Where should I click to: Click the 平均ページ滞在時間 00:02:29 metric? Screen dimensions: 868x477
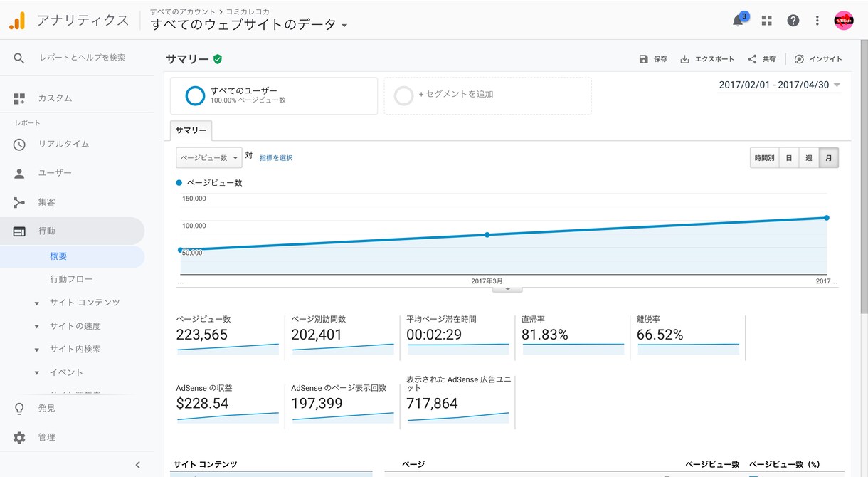[458, 335]
